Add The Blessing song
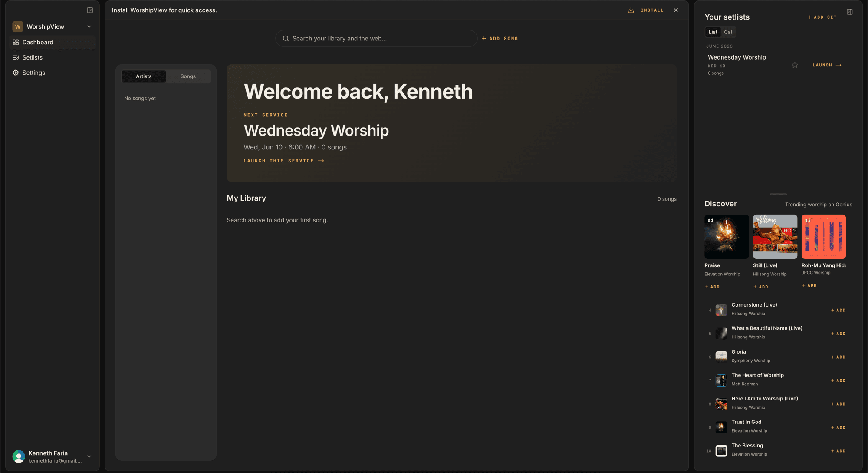 pyautogui.click(x=838, y=451)
